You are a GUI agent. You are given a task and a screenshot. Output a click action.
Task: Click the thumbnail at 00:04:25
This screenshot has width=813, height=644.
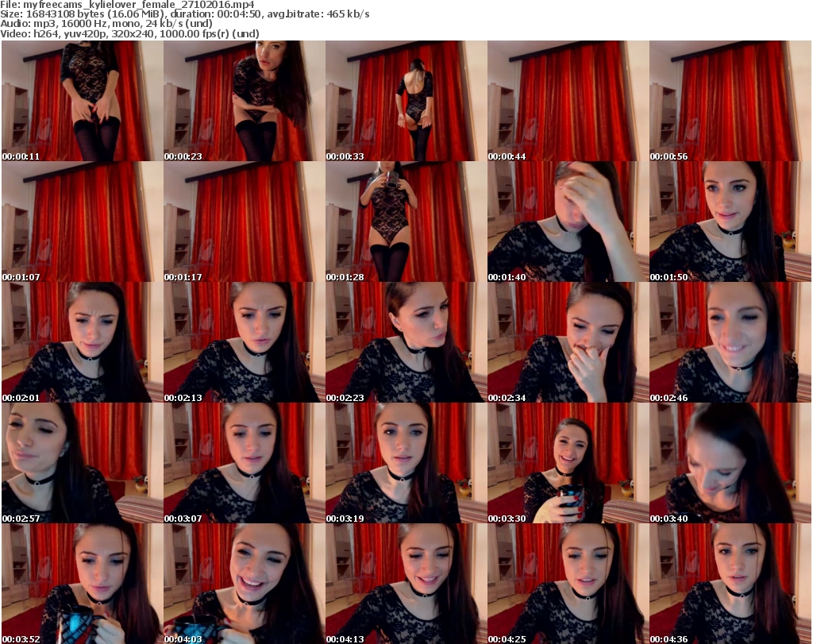point(568,584)
